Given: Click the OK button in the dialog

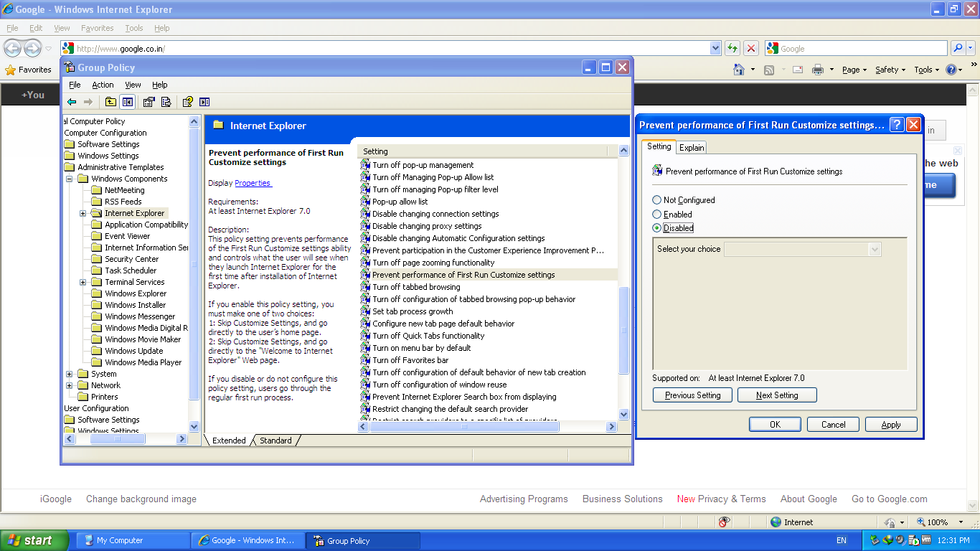Looking at the screenshot, I should 775,424.
